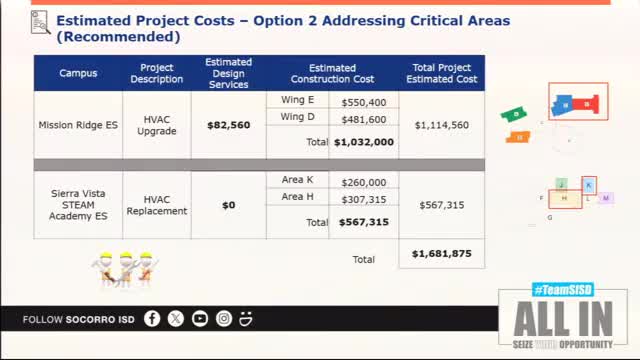Click the red-outlined Mission Ridge wing diagram

coord(578,101)
